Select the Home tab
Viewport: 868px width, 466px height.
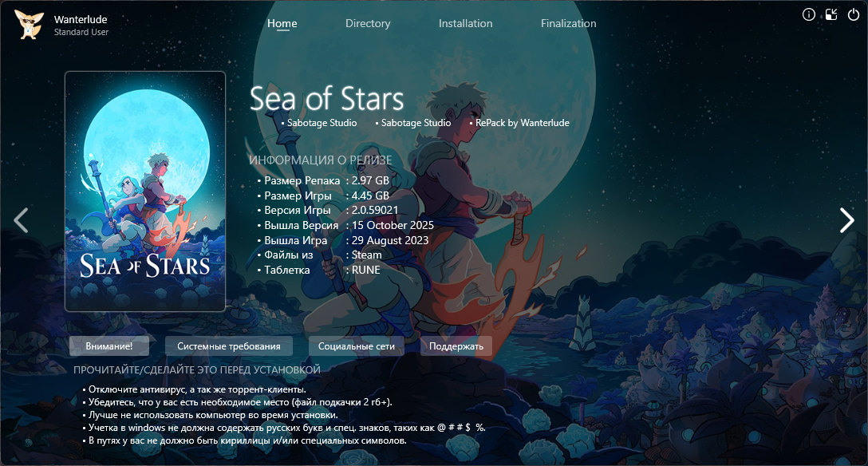(x=282, y=23)
